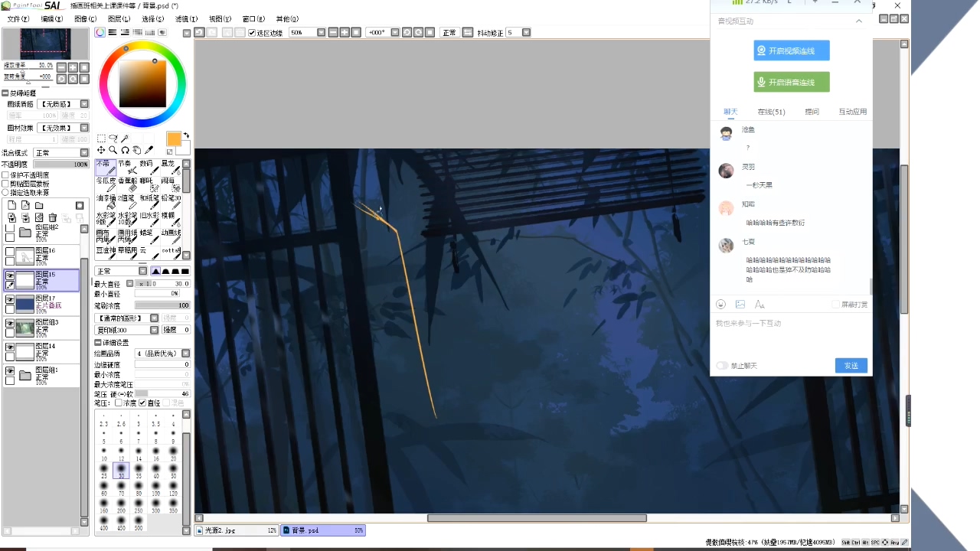Create a new layer folder
Image resolution: width=980 pixels, height=551 pixels.
pos(39,205)
